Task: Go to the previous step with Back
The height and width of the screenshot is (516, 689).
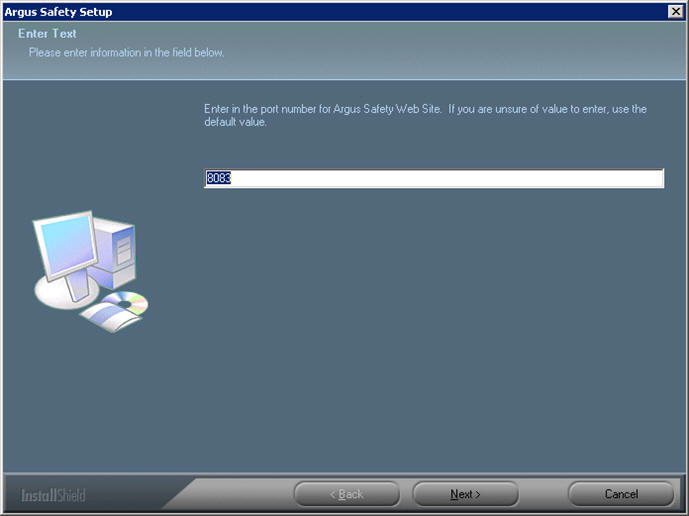Action: pos(347,494)
